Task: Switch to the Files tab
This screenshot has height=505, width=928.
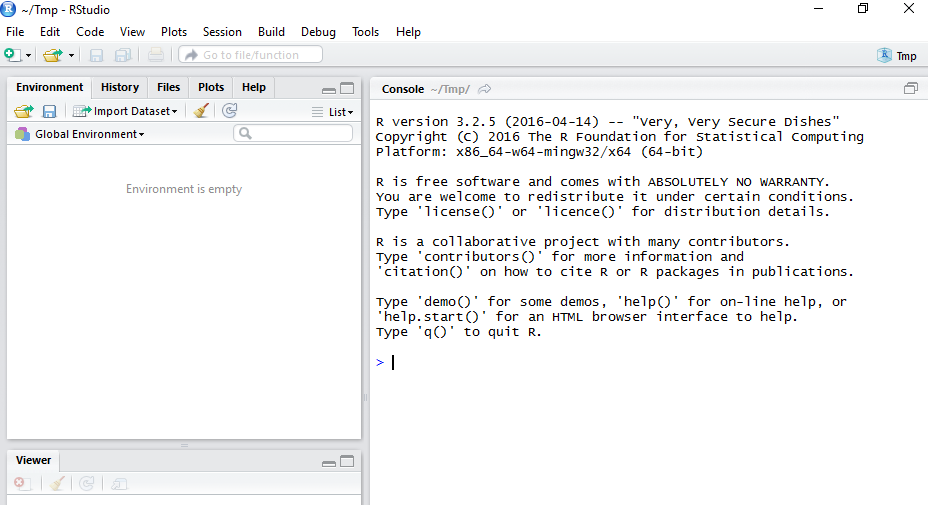Action: coord(168,87)
